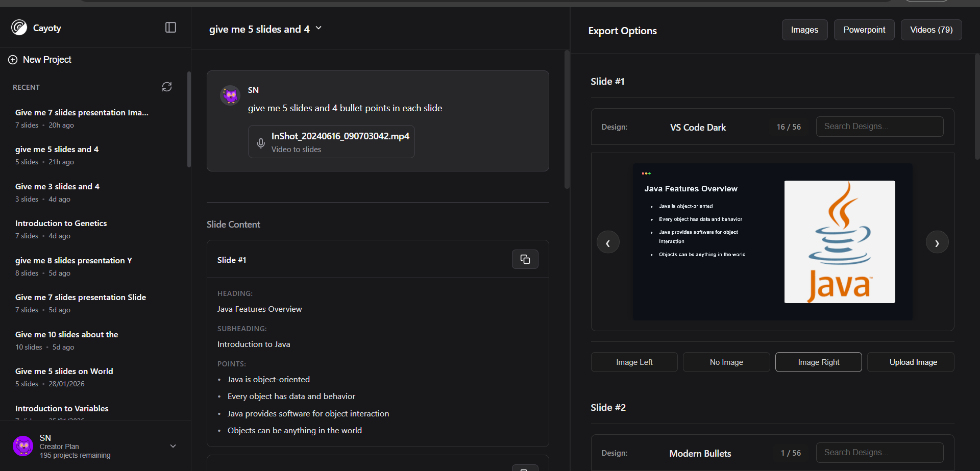The image size is (980, 471).
Task: Refresh the recent projects list
Action: (x=167, y=87)
